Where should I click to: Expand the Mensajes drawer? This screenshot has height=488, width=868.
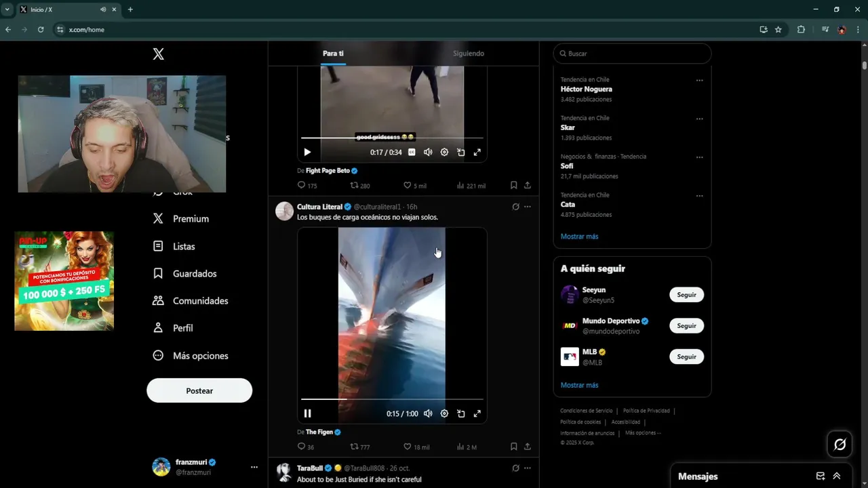[x=837, y=476]
